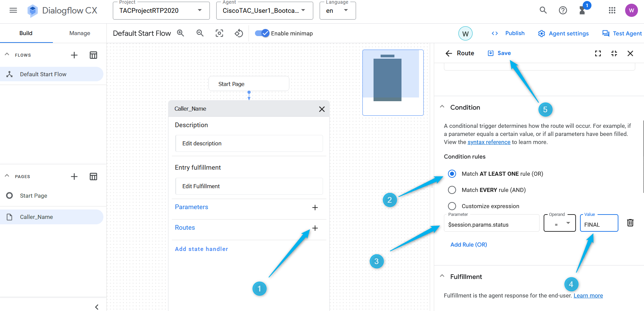Delete the condition rule with trash icon
Screen dimensions: 644x311
[630, 223]
